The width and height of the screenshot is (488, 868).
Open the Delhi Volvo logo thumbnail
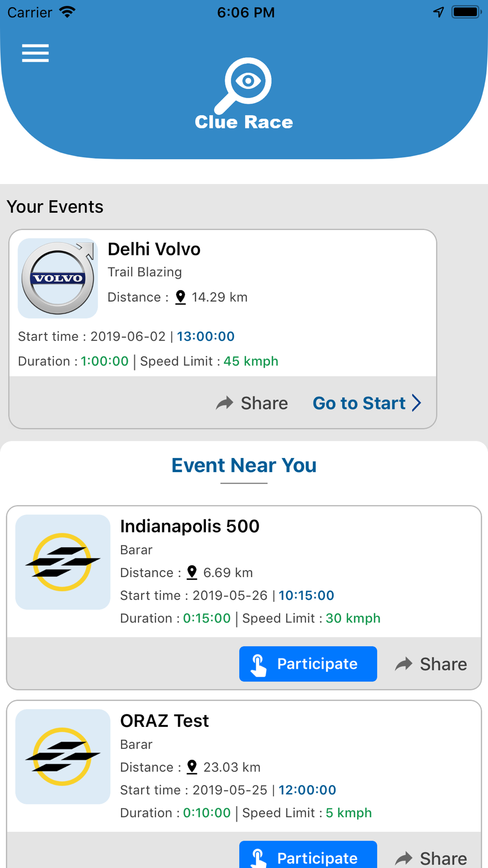pos(58,278)
